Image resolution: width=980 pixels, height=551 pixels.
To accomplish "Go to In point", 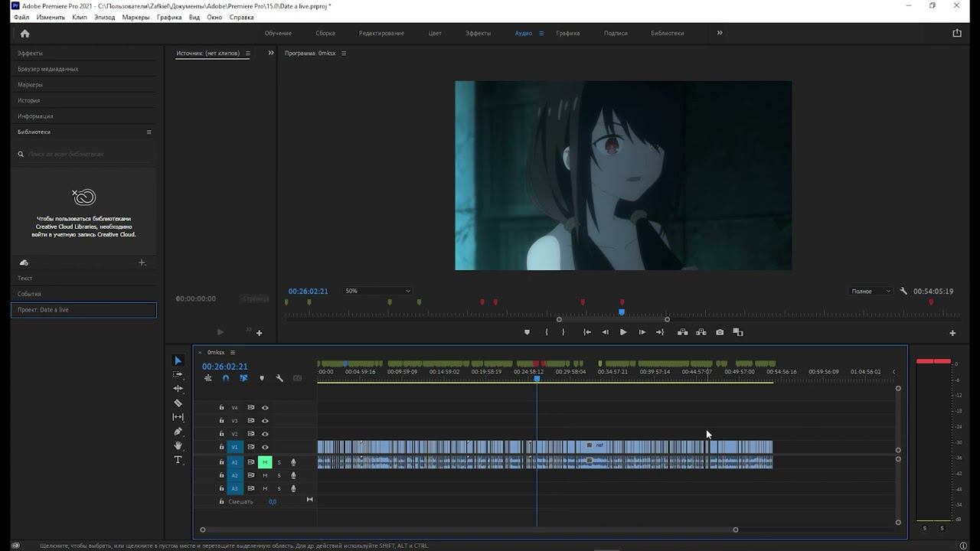I will tap(586, 332).
